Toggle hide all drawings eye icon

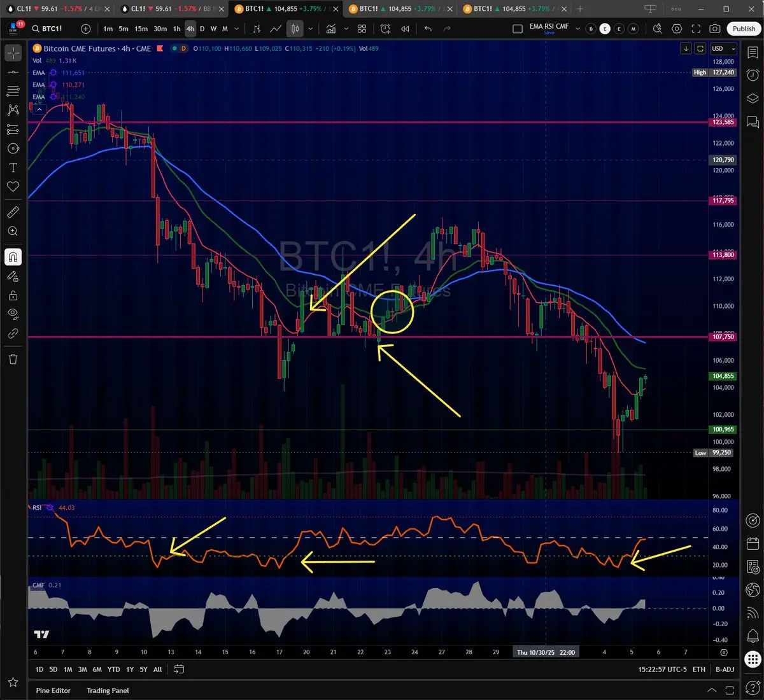(x=13, y=314)
